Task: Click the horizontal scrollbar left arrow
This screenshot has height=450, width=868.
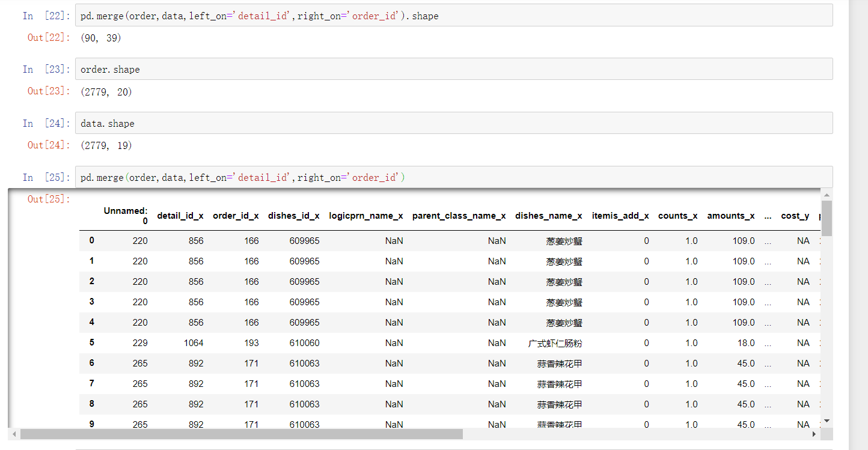Action: click(13, 434)
